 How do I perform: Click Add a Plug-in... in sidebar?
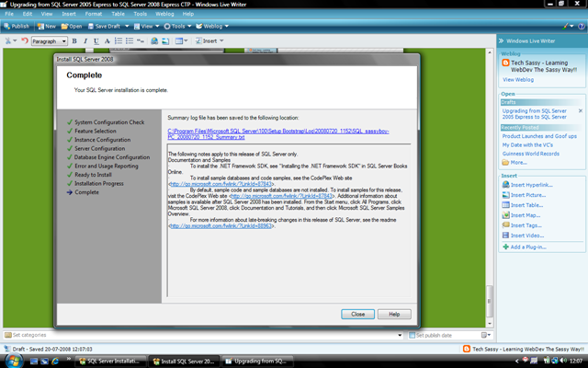(x=525, y=247)
